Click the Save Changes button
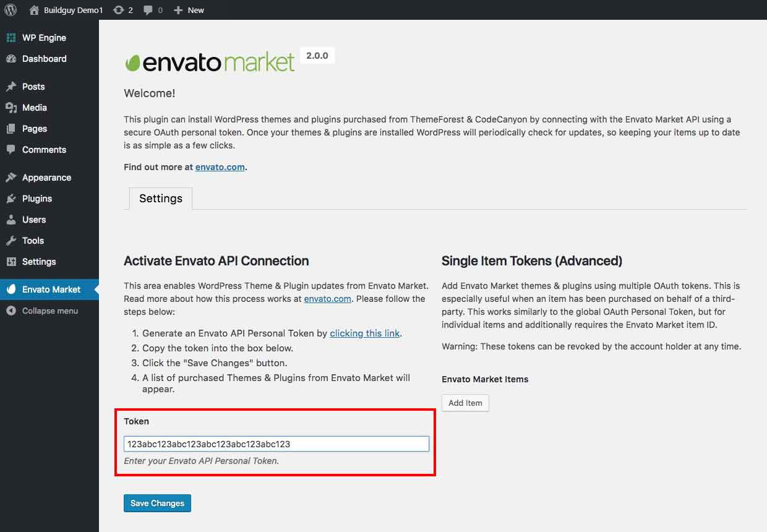 pyautogui.click(x=157, y=504)
